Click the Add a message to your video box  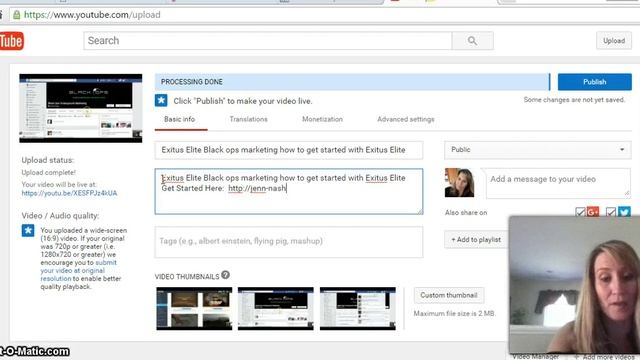point(557,183)
